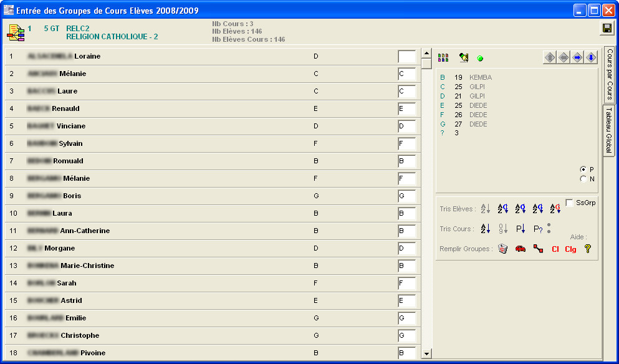This screenshot has width=619, height=364.
Task: Sort students with red-lettered A-Z icon
Action: point(555,209)
